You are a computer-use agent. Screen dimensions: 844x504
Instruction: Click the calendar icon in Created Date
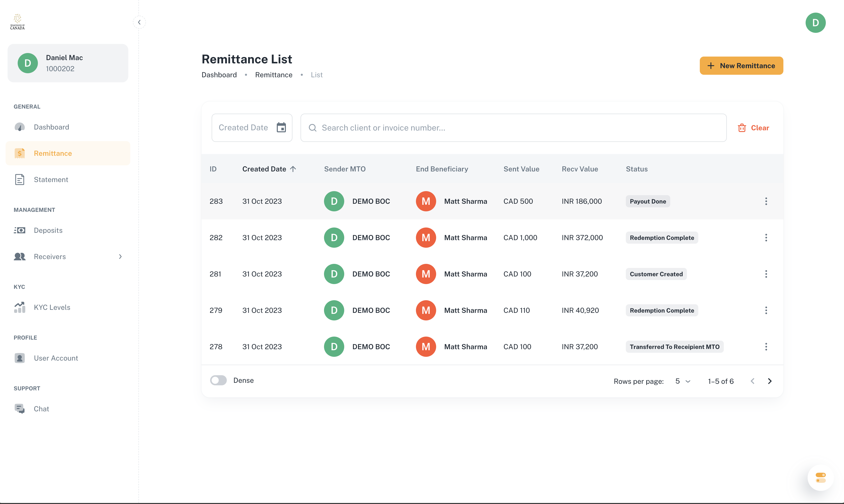[x=281, y=128]
